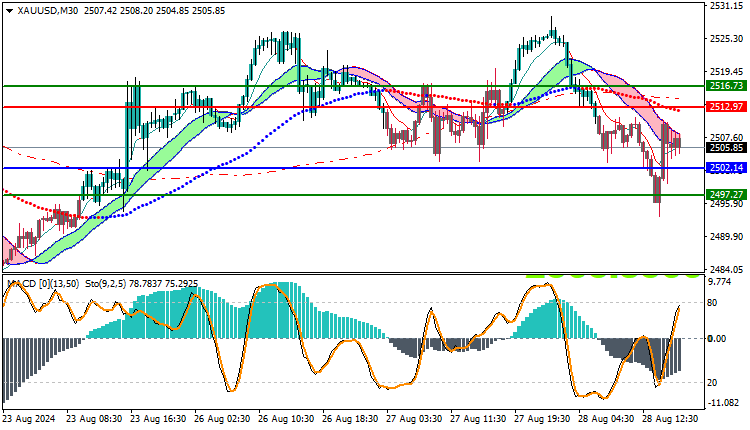Click the 26 Aug 18:30 time label
This screenshot has height=430, width=750.
coord(351,419)
